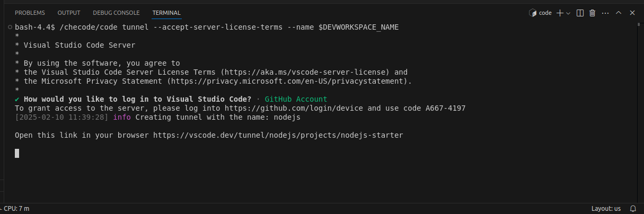Open the GitHub device login URL

click(x=294, y=108)
